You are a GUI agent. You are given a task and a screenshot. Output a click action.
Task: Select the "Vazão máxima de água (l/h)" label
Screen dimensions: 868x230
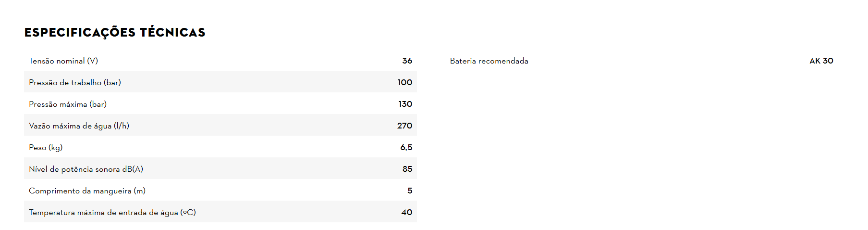point(79,126)
